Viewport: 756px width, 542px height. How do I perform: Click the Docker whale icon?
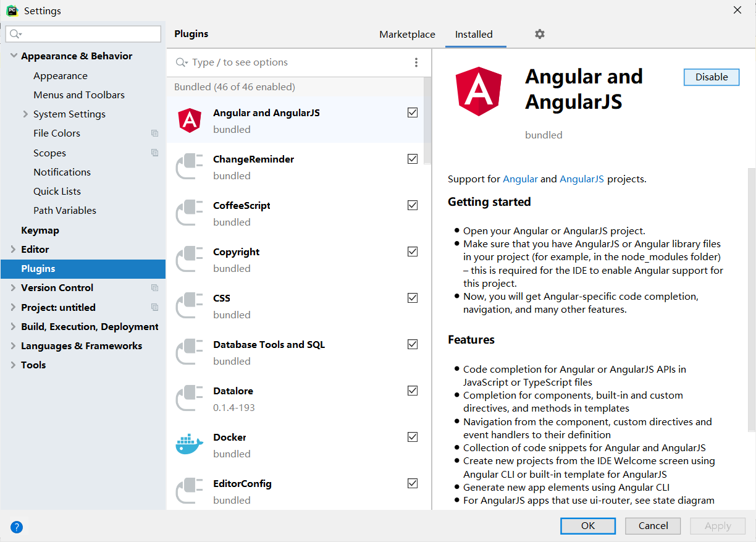point(190,444)
